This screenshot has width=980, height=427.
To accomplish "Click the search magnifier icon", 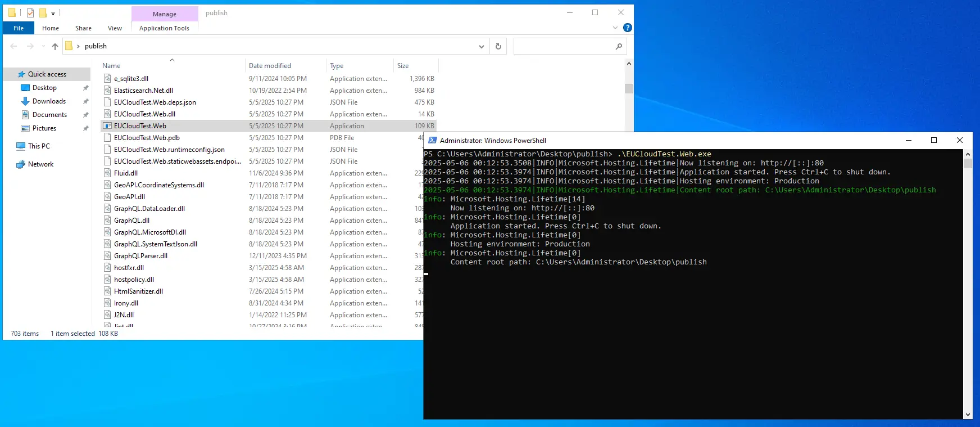I will [x=619, y=46].
